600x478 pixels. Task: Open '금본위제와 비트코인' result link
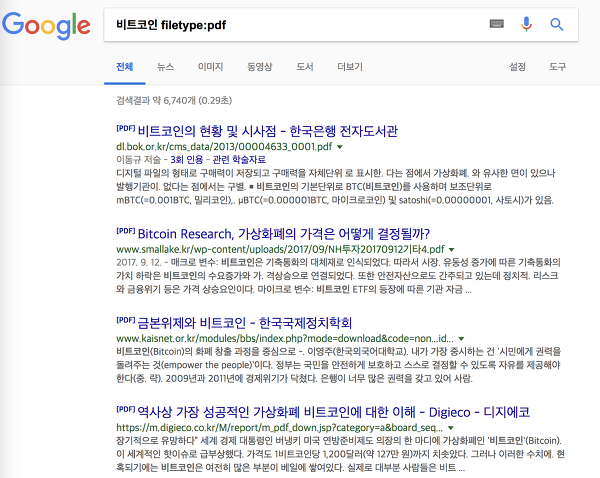click(245, 323)
